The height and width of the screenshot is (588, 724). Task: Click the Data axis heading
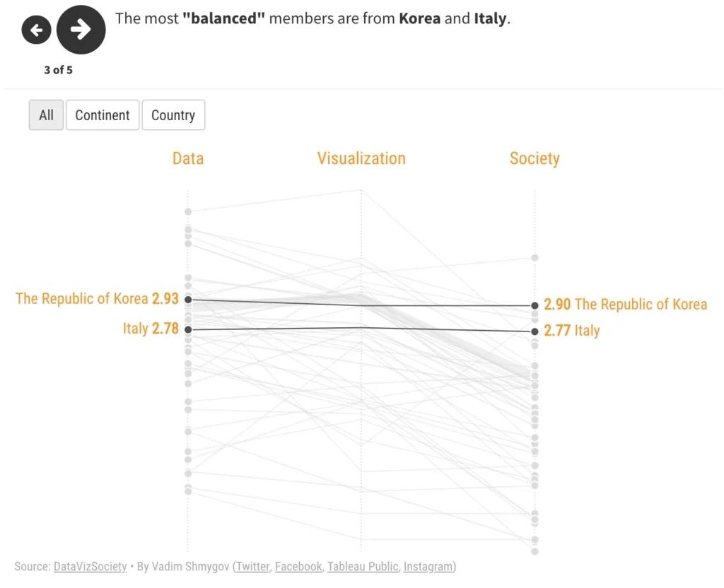pos(188,158)
